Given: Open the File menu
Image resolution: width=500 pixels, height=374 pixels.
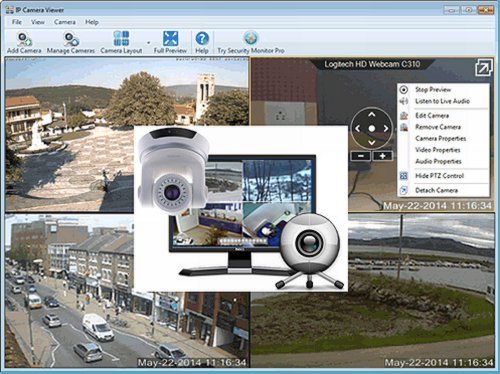Looking at the screenshot, I should (17, 22).
